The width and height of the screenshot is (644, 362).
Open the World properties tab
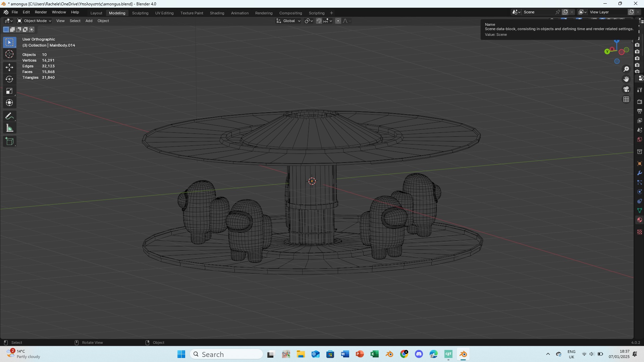tap(640, 139)
